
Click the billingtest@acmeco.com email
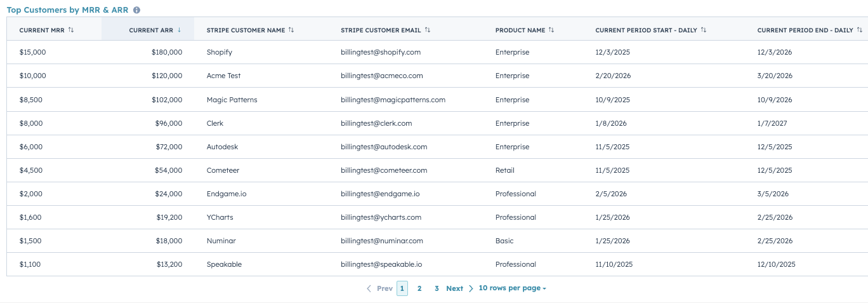click(x=382, y=76)
